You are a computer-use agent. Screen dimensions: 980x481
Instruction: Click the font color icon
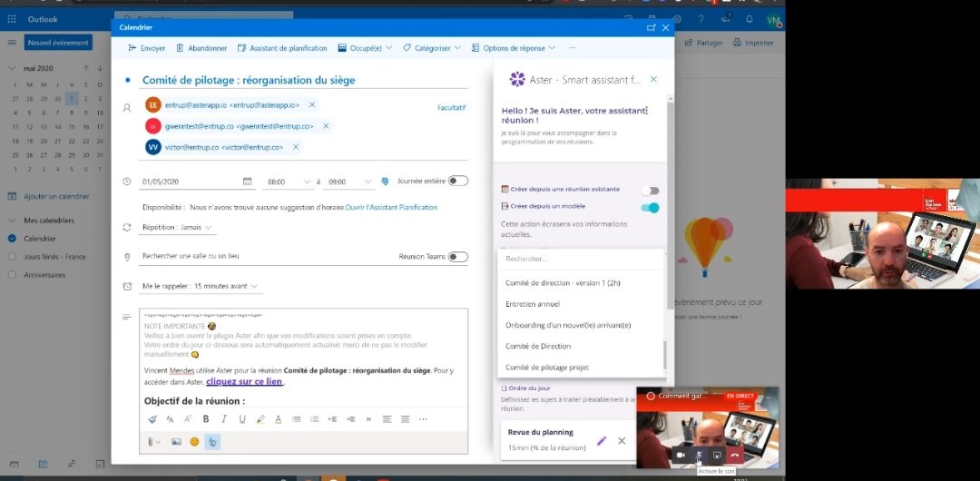(x=279, y=419)
